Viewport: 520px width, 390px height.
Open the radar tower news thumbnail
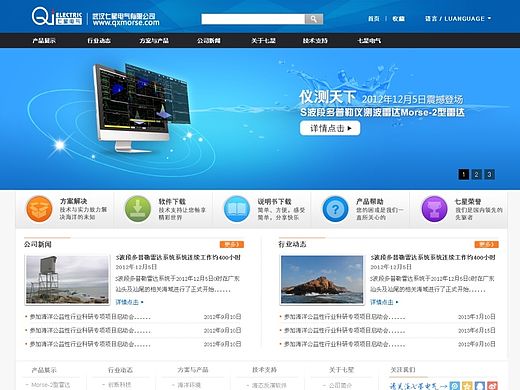point(67,280)
